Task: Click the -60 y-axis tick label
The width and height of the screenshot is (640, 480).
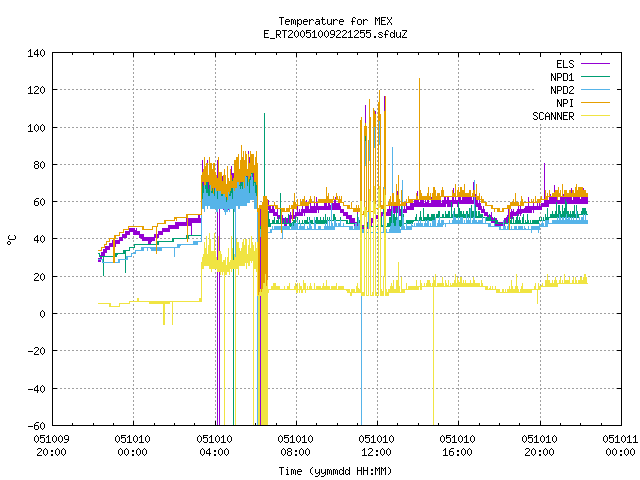Action: [x=36, y=426]
